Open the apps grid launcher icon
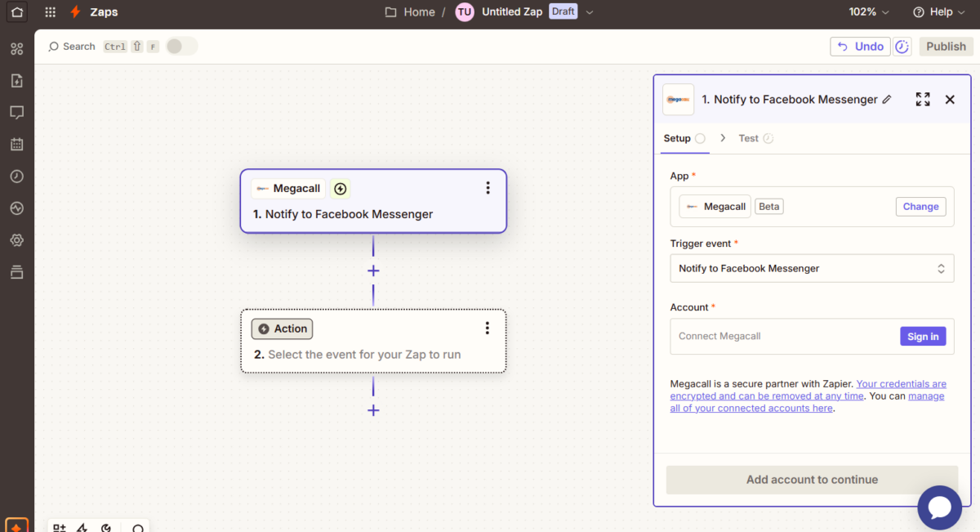Screen dimensions: 980x532 pyautogui.click(x=51, y=12)
